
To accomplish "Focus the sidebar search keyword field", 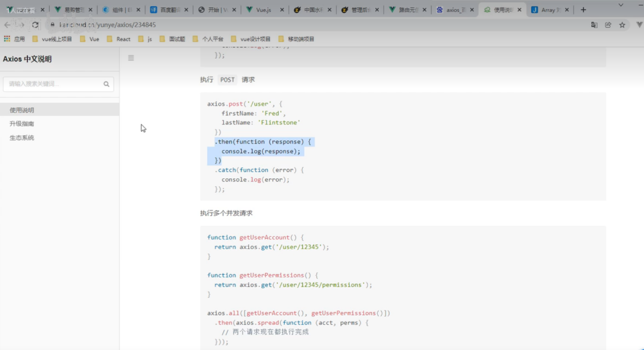I will pyautogui.click(x=58, y=84).
